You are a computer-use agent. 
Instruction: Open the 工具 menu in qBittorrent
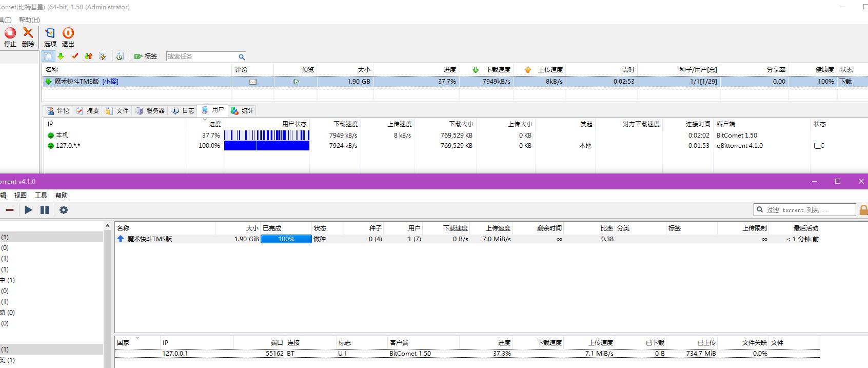click(x=41, y=195)
